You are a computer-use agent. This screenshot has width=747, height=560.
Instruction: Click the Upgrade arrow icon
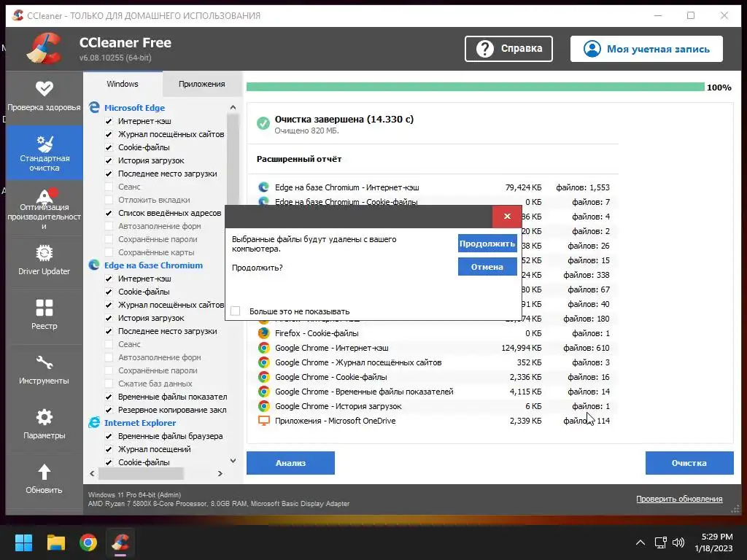(x=44, y=472)
